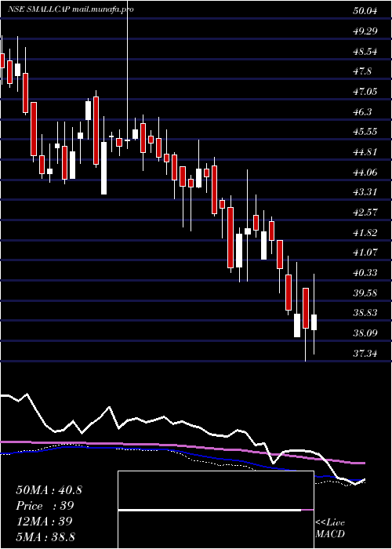Click the 49.29 price axis label

(365, 31)
